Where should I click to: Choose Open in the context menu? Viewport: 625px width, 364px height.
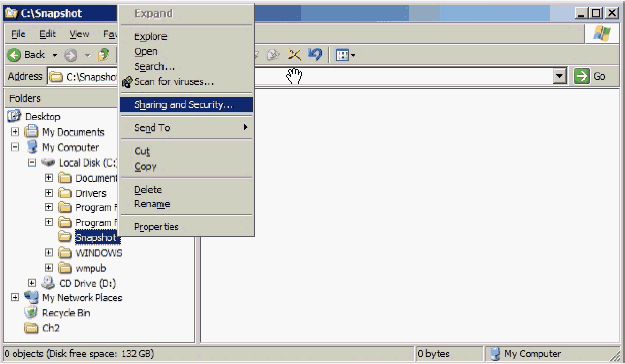(x=186, y=51)
